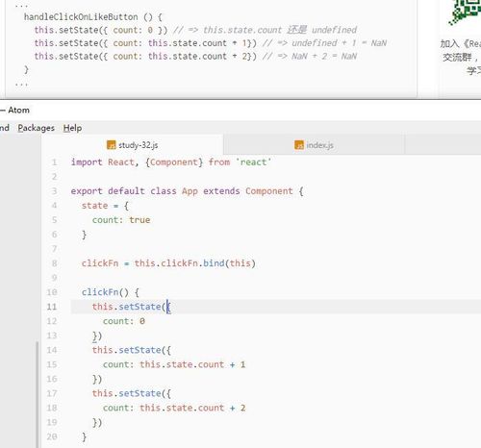Select the study-32.js tab
Screen dimensions: 481x448
click(132, 145)
